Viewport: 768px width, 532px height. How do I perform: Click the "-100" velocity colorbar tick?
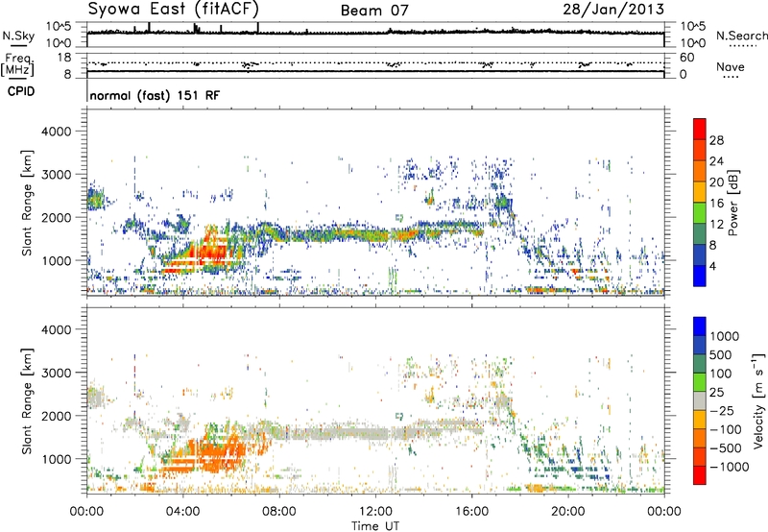coord(726,429)
